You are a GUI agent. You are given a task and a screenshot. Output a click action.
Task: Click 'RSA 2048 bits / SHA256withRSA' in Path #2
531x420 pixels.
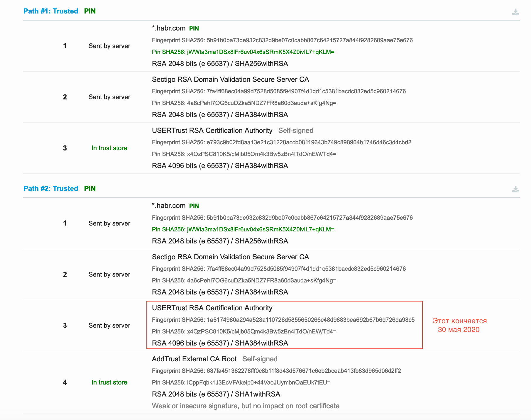point(220,241)
